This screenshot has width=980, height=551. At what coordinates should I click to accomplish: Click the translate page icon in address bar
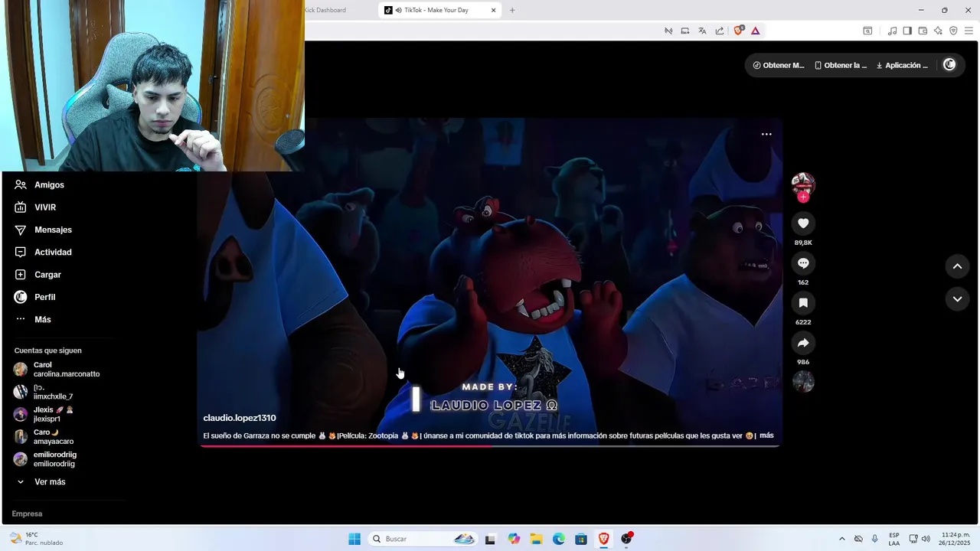pyautogui.click(x=702, y=31)
